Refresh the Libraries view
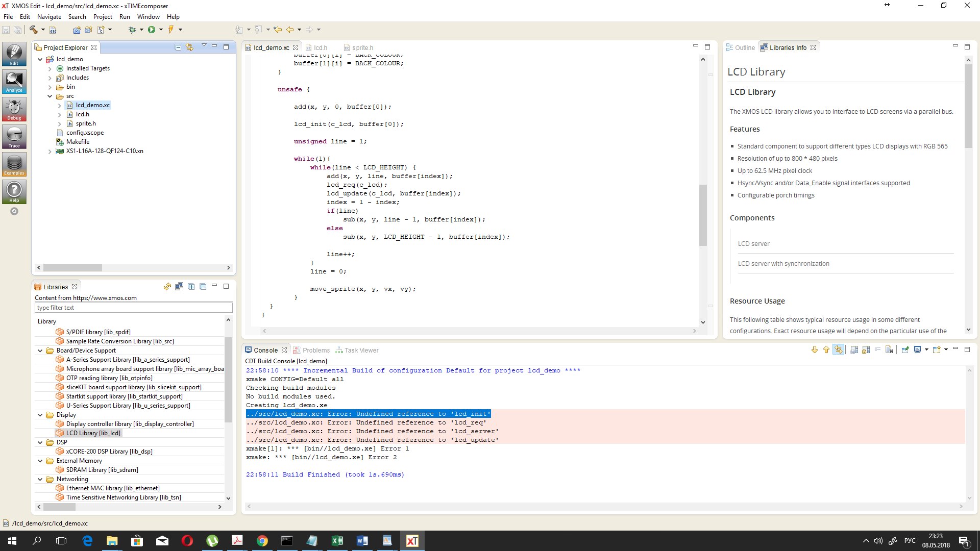Image resolution: width=980 pixels, height=551 pixels. (167, 287)
